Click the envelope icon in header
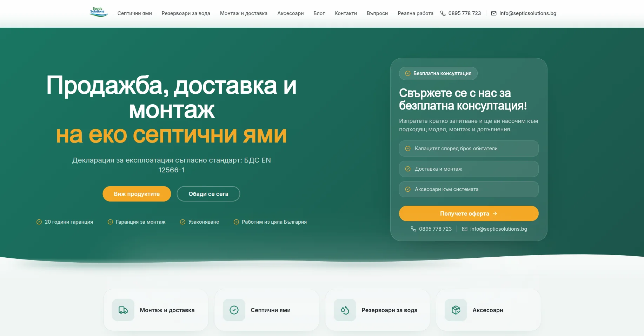Viewport: 644px width, 336px height. (x=494, y=13)
